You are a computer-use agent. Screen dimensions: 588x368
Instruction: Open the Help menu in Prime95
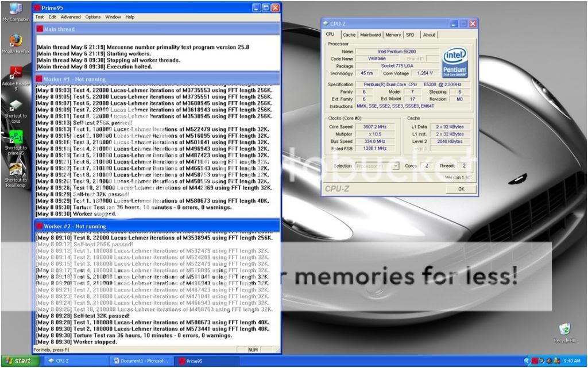(130, 17)
